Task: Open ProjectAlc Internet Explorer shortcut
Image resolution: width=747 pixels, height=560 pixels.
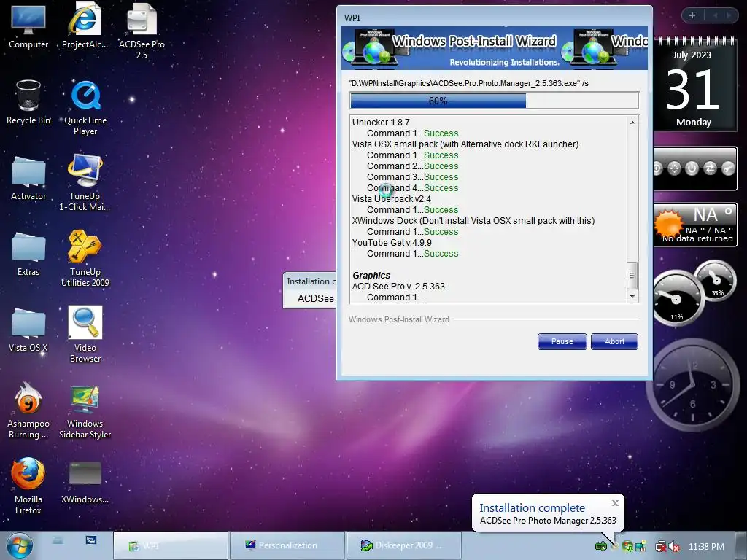Action: click(x=85, y=27)
